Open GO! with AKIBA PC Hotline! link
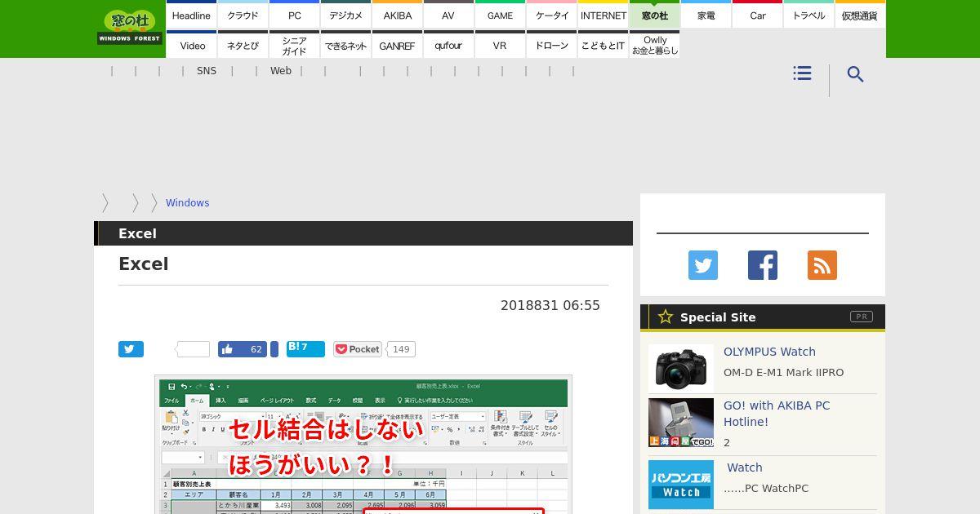 point(777,414)
